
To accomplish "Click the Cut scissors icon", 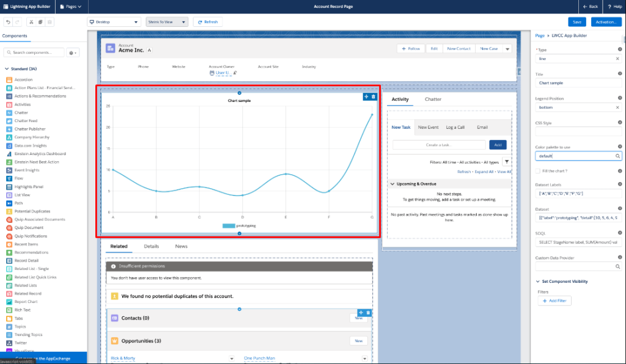I will (x=30, y=22).
